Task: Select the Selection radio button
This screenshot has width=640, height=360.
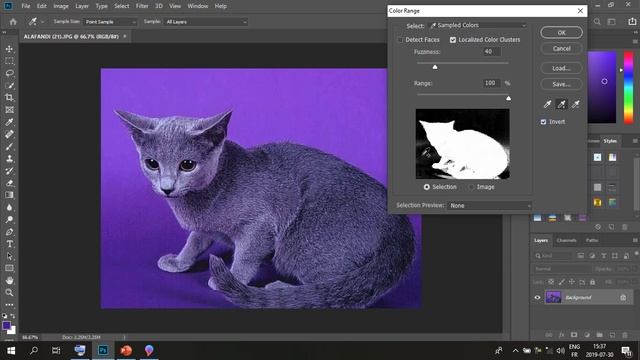Action: 427,187
